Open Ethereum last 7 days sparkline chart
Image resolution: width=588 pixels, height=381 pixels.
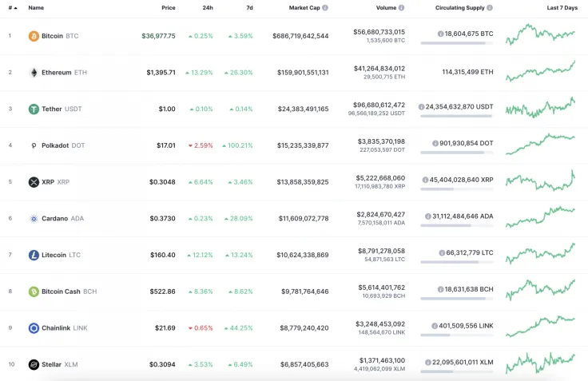(540, 70)
